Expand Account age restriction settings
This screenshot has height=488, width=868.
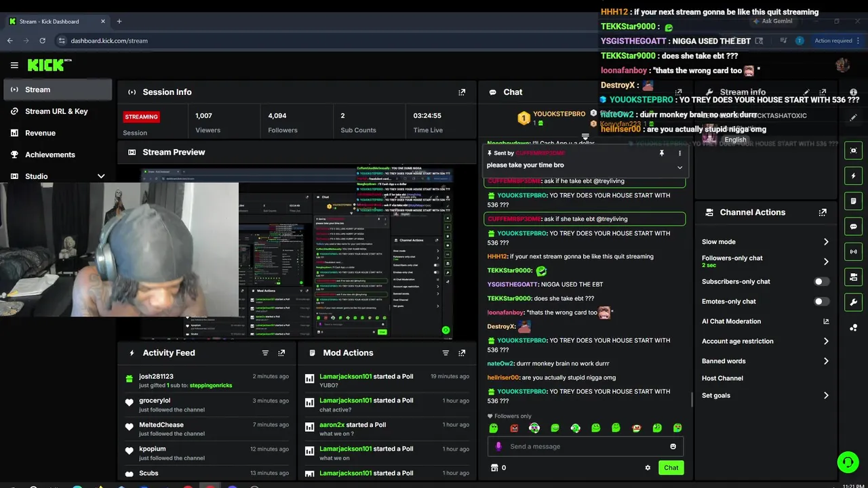tap(826, 342)
